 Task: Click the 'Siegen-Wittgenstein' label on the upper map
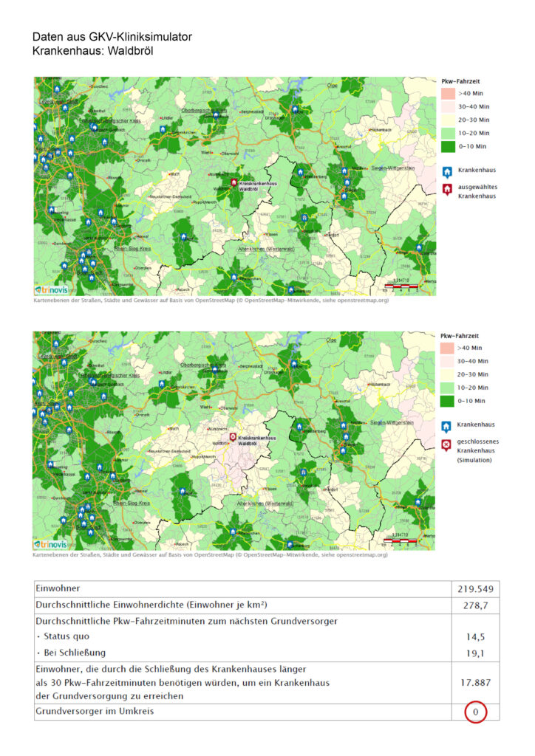point(392,168)
